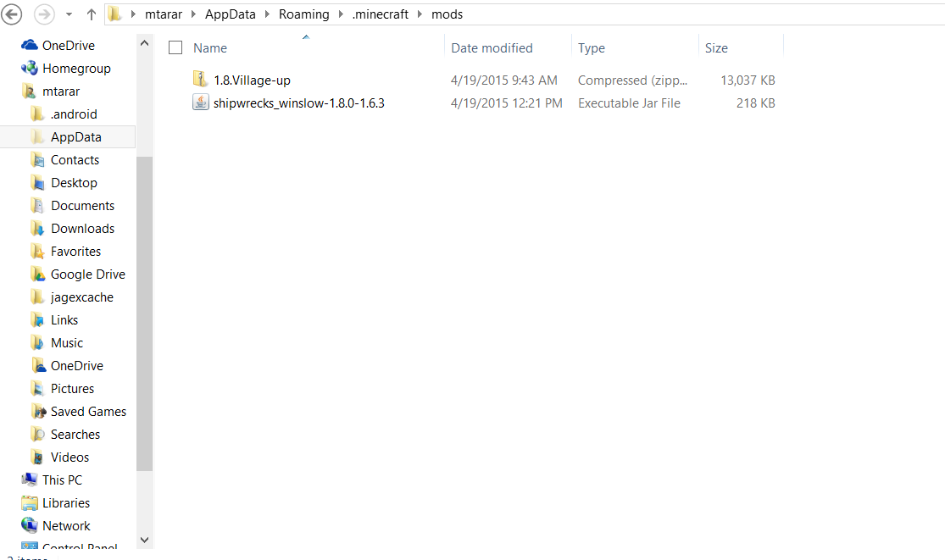The height and width of the screenshot is (560, 945).
Task: Navigate to .minecraft breadcrumb segment
Action: [381, 14]
